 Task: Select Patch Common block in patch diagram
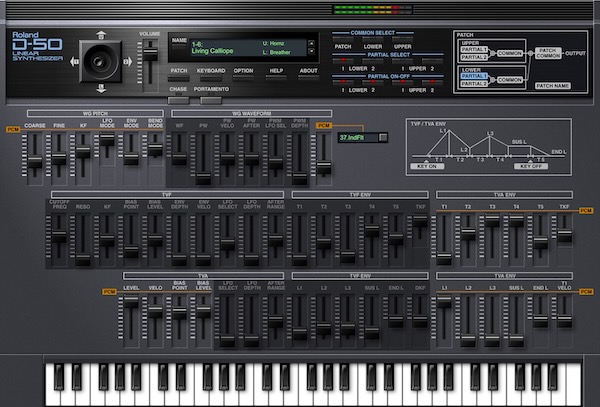[548, 53]
